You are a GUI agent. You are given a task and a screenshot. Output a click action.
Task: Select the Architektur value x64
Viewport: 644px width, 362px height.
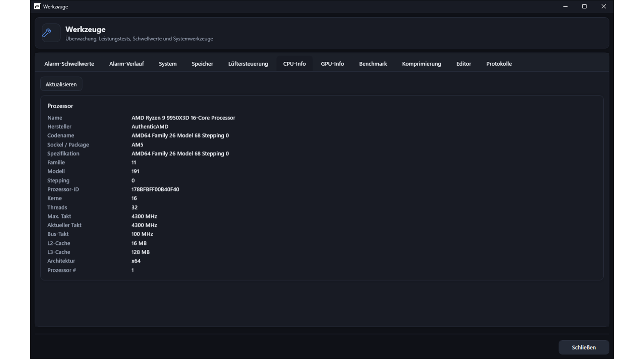point(136,261)
